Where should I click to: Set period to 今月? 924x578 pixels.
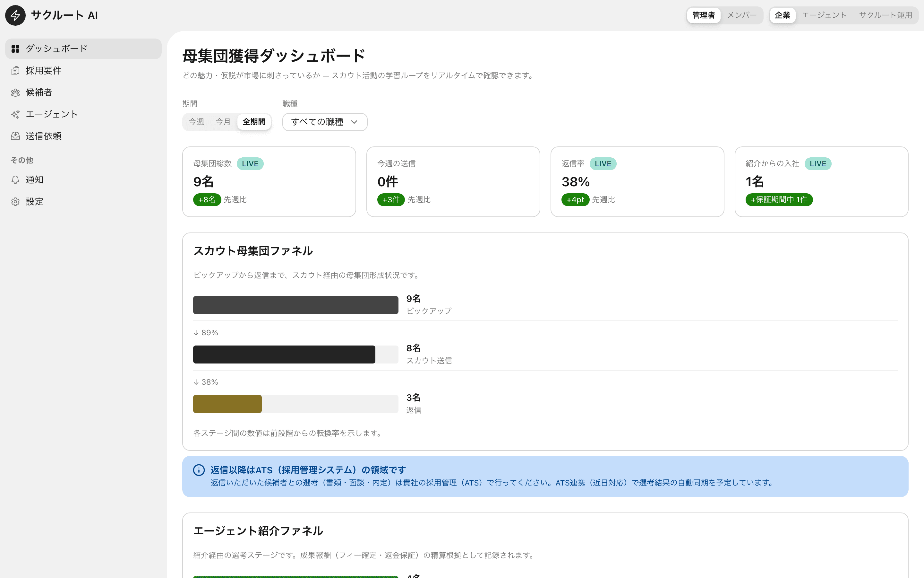223,122
